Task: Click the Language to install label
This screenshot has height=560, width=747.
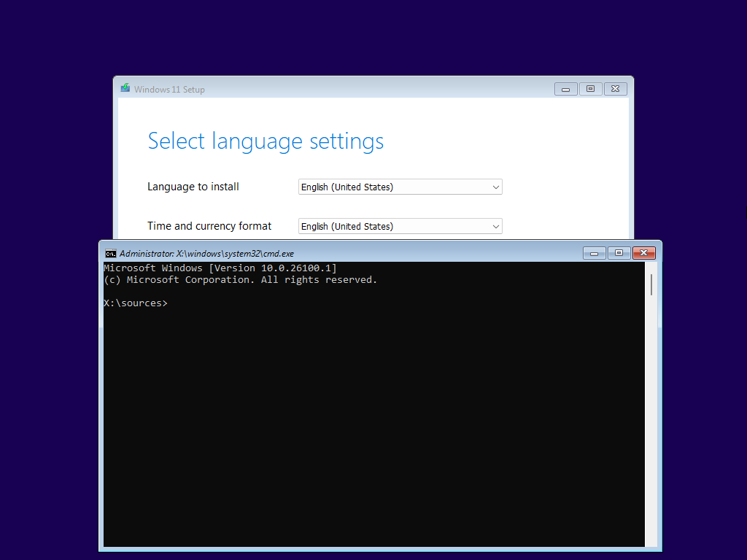Action: click(x=193, y=187)
